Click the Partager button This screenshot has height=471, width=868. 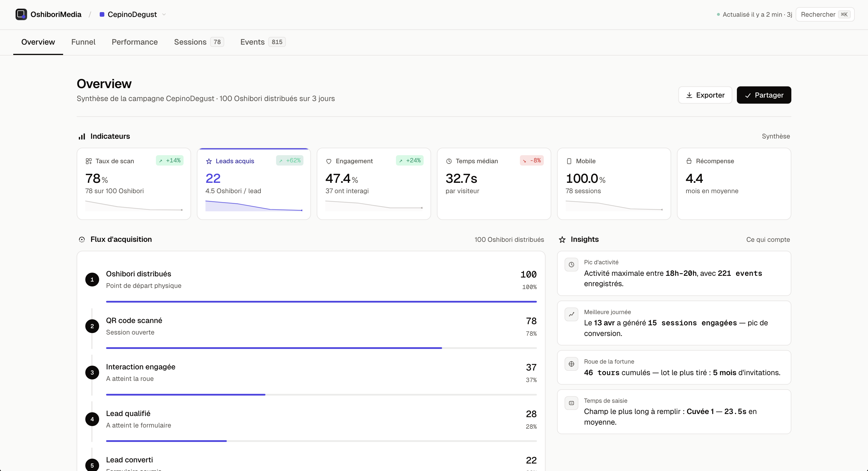[x=764, y=95]
